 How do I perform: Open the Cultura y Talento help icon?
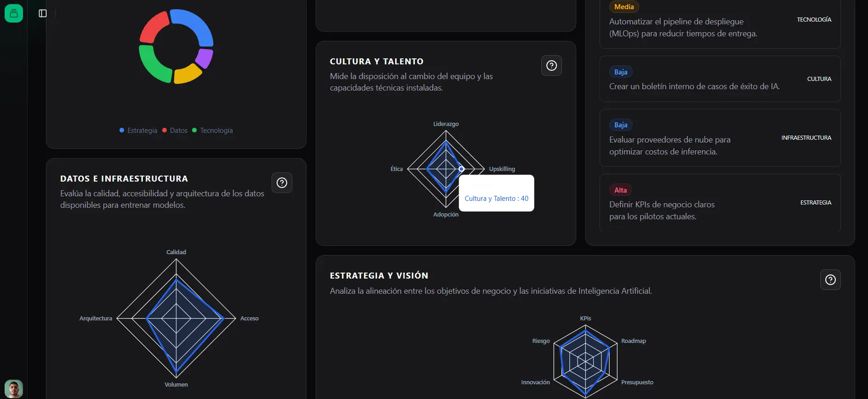pyautogui.click(x=551, y=65)
